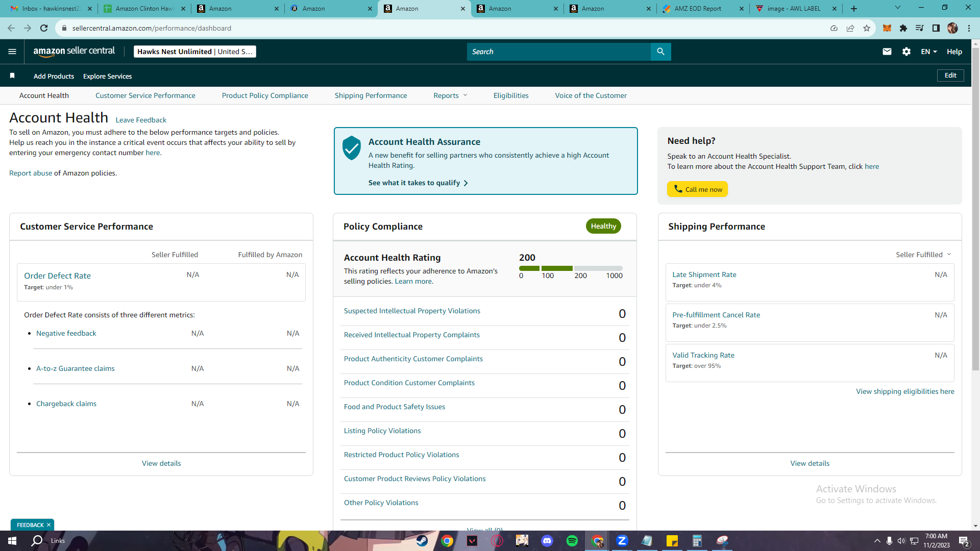Image resolution: width=980 pixels, height=551 pixels.
Task: Click the Amazon Seller Central logo
Action: pyautogui.click(x=74, y=51)
